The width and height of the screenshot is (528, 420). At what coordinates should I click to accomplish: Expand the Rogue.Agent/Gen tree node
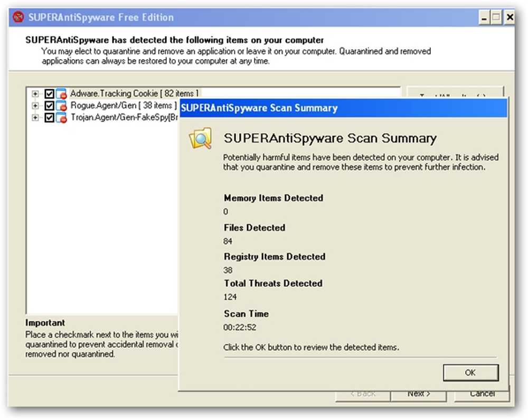coord(35,106)
